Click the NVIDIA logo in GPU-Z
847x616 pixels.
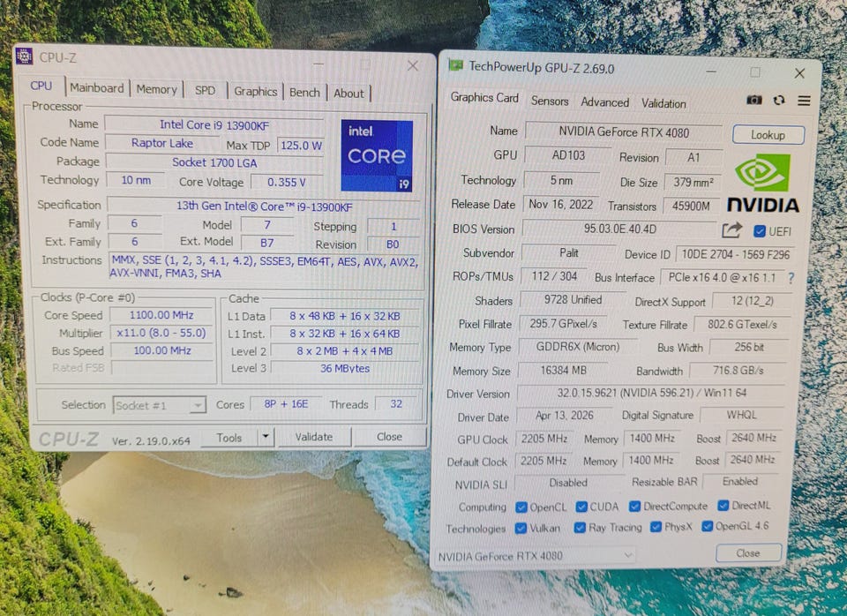point(762,184)
